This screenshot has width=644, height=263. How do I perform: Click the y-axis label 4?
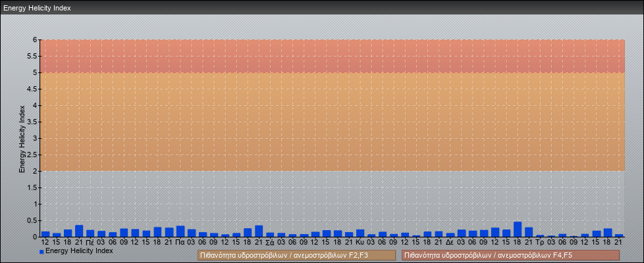pyautogui.click(x=36, y=105)
